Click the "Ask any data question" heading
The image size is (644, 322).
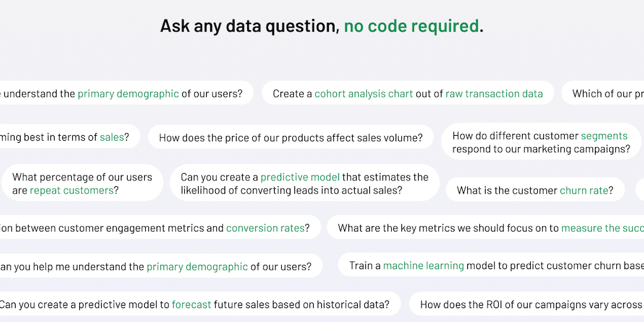(x=249, y=26)
